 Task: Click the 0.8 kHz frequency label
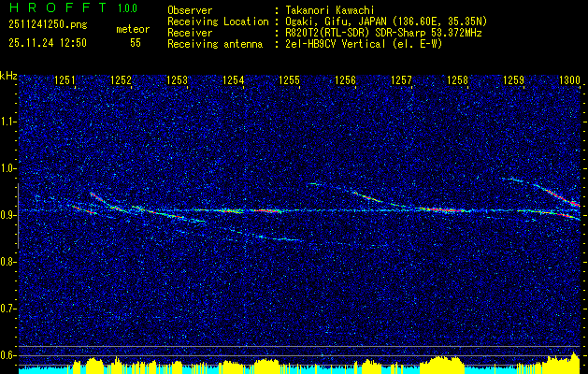pyautogui.click(x=7, y=262)
